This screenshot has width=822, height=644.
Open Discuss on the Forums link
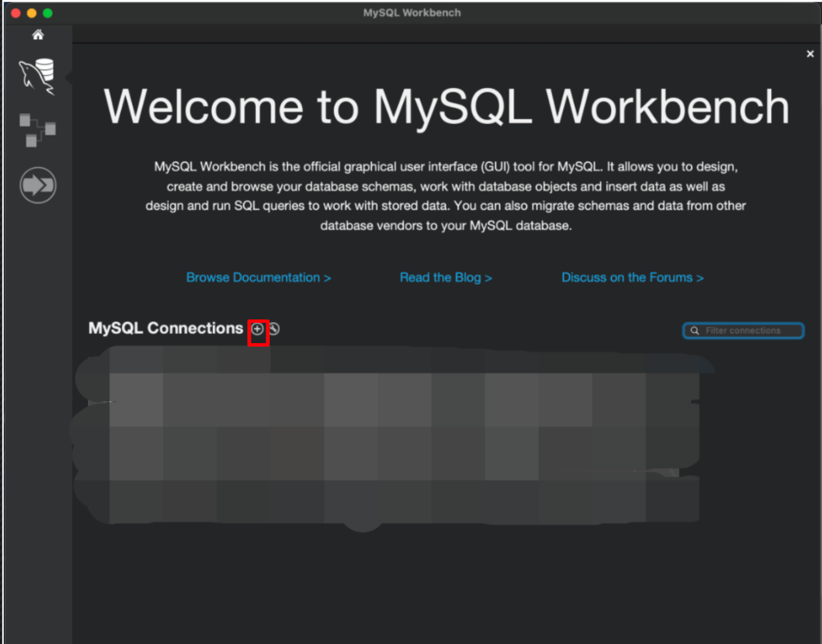(632, 278)
